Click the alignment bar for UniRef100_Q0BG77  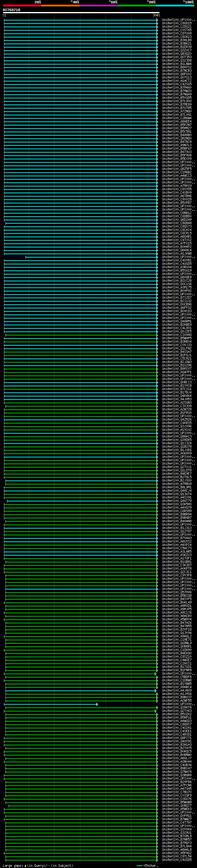82,806
